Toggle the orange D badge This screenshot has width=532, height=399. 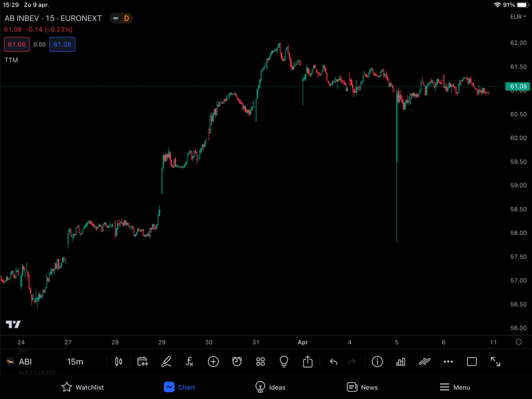(x=126, y=18)
